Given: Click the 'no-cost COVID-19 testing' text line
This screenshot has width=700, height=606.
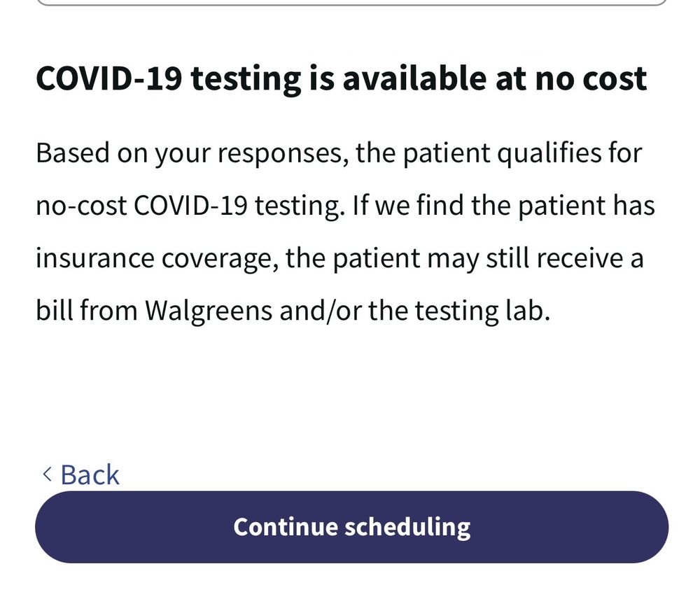Looking at the screenshot, I should click(x=344, y=206).
